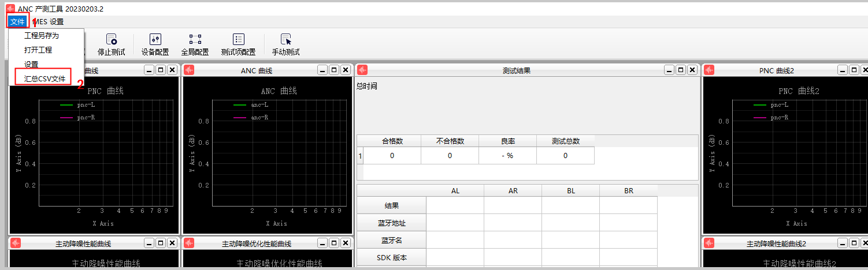The image size is (868, 270).
Task: Close the 主动降噪优化性能曲线 sub-window
Action: tap(346, 243)
